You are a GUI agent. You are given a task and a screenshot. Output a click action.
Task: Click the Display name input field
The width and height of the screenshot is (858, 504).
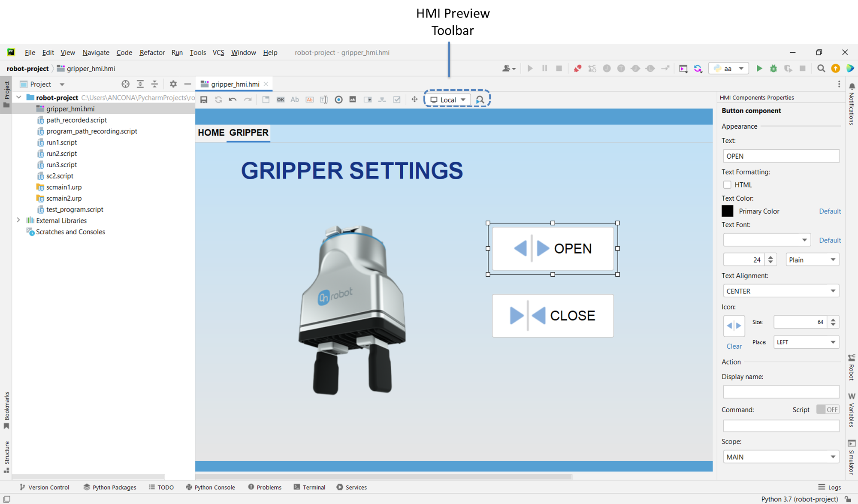tap(781, 391)
